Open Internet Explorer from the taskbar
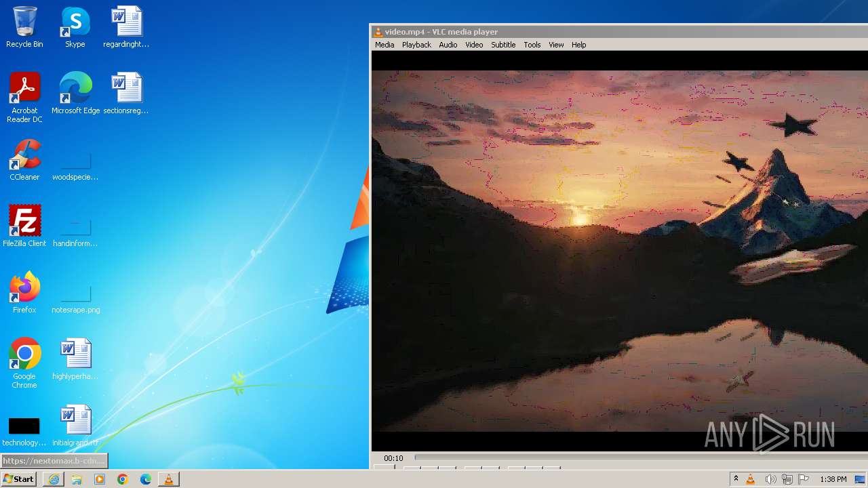This screenshot has width=868, height=488. pos(54,479)
